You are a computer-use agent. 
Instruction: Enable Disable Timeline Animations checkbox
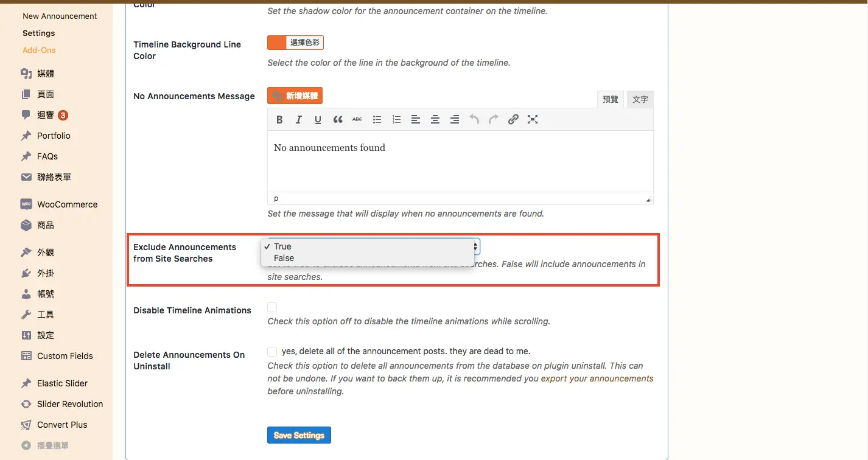[x=272, y=307]
